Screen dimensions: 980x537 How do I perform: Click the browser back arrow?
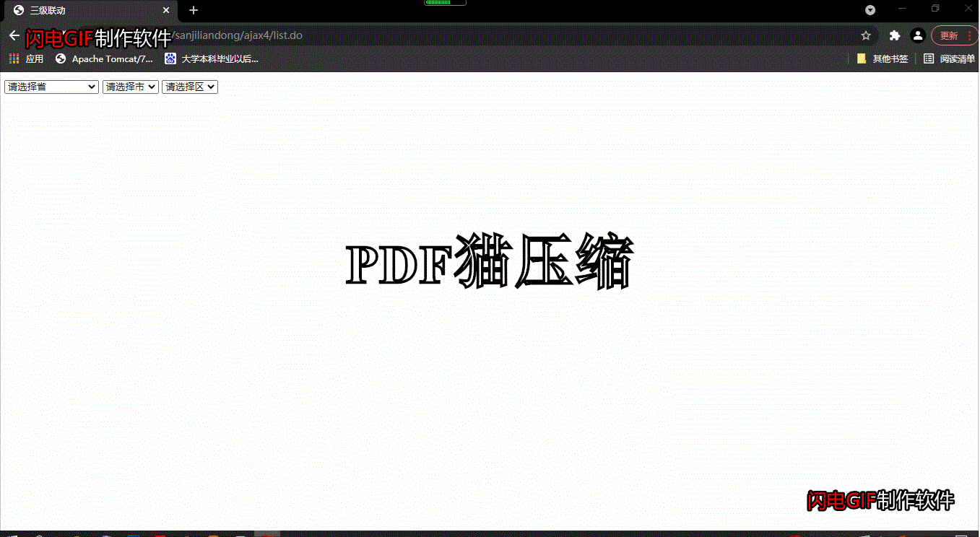(14, 35)
